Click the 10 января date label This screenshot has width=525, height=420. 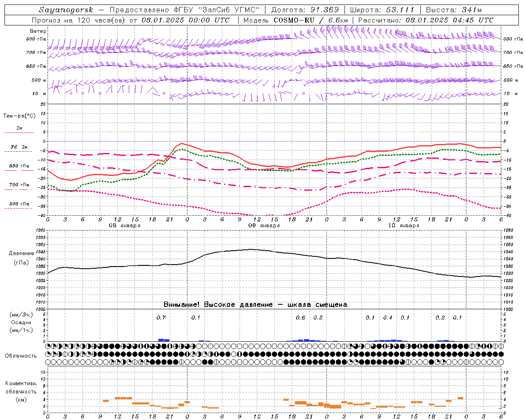tap(404, 226)
